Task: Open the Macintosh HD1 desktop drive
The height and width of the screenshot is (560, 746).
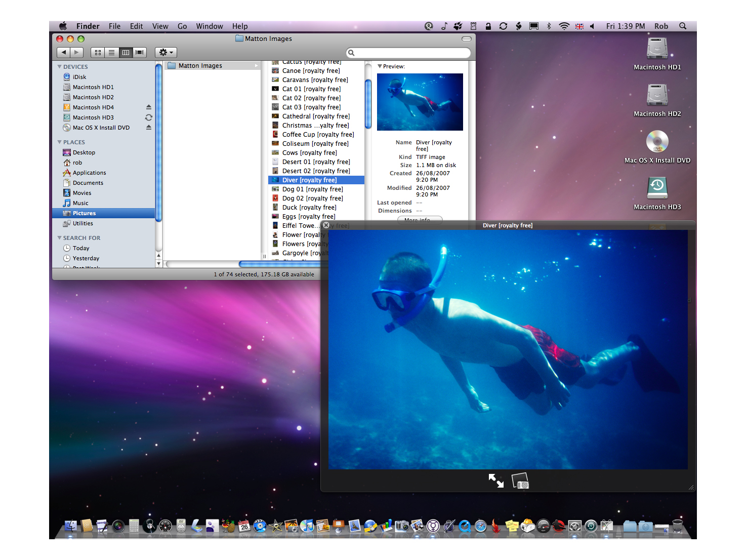Action: tap(657, 49)
